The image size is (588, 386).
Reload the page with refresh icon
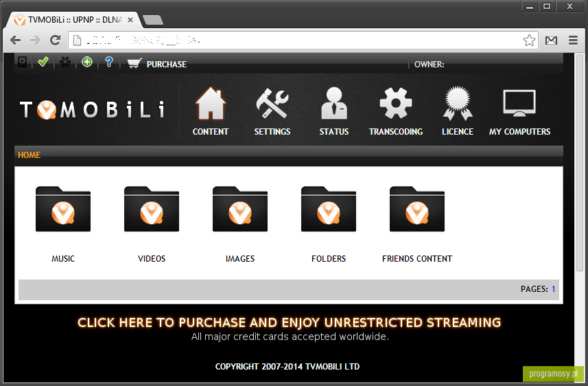[56, 40]
